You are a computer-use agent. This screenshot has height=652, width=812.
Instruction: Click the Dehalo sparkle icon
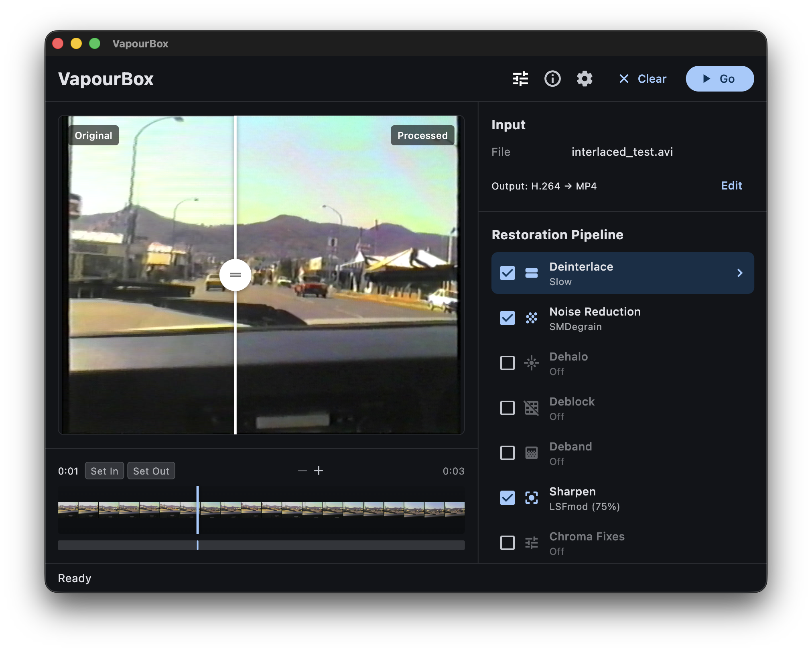(532, 363)
